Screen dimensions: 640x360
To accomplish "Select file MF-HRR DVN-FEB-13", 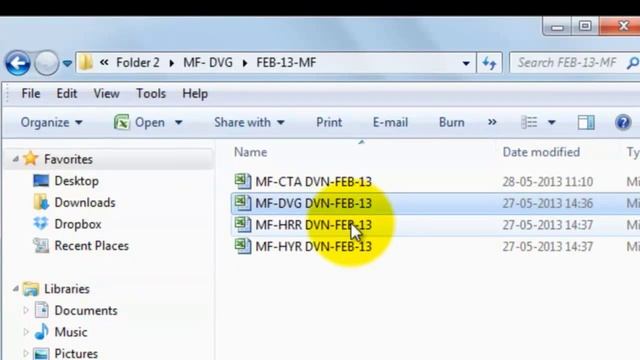I will pos(313,225).
